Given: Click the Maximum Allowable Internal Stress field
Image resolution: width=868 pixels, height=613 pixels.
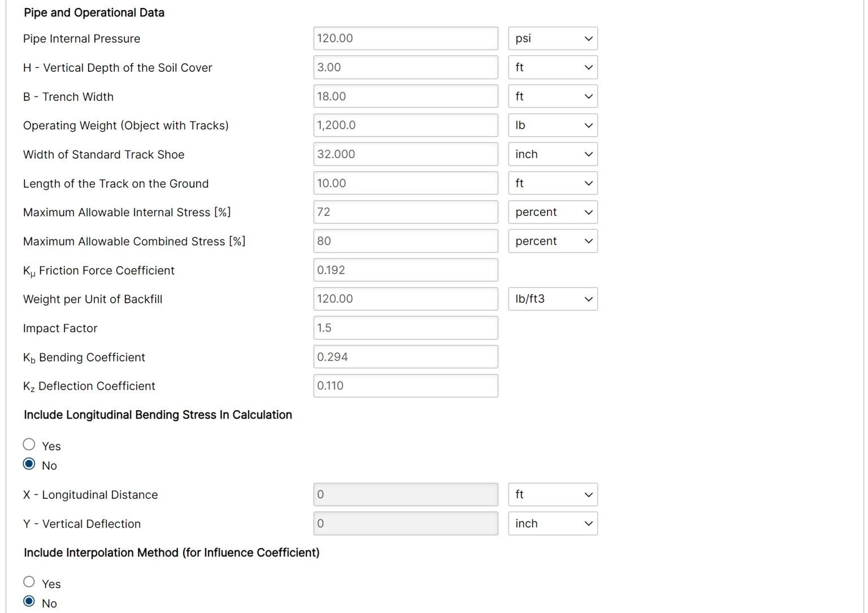Looking at the screenshot, I should click(405, 212).
